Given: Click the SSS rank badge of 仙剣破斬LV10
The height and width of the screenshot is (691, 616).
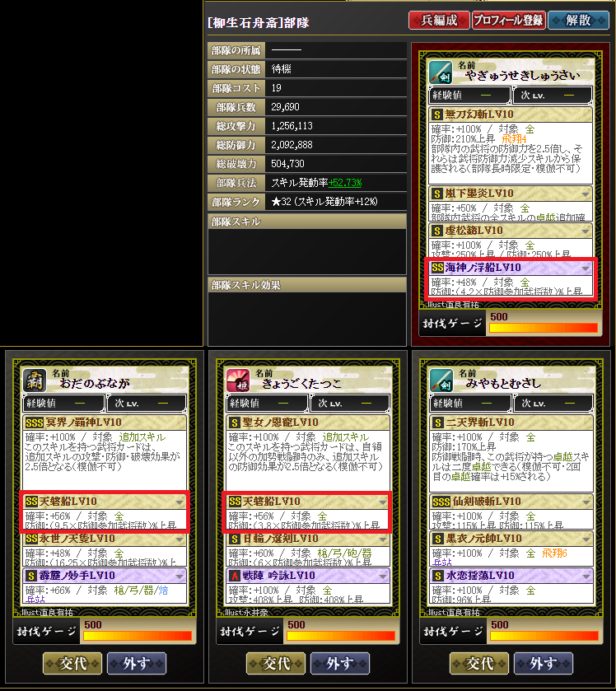Looking at the screenshot, I should click(x=441, y=502).
